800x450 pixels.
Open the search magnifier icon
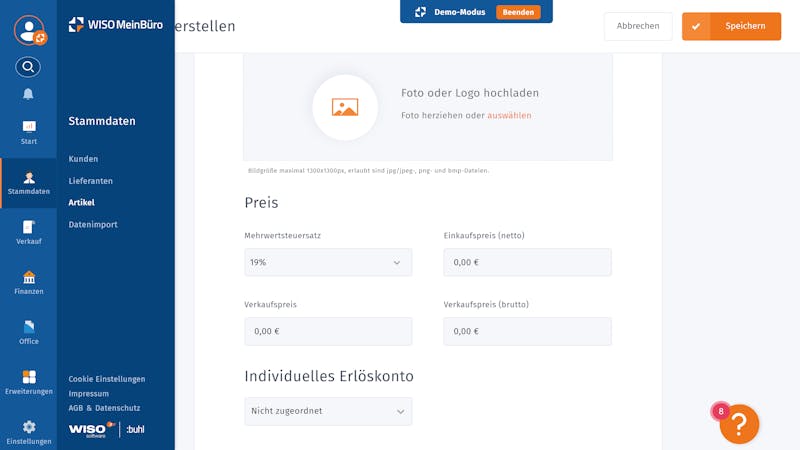tap(28, 67)
